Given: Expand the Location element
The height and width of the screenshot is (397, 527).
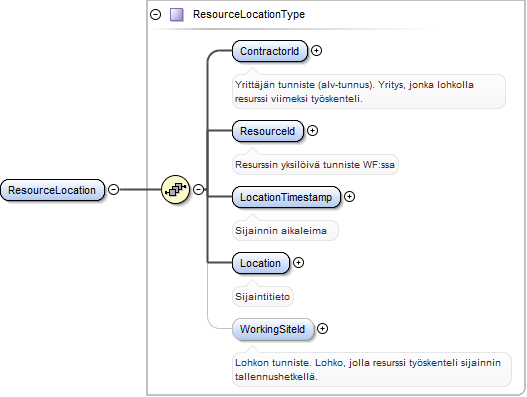Looking at the screenshot, I should pos(298,263).
